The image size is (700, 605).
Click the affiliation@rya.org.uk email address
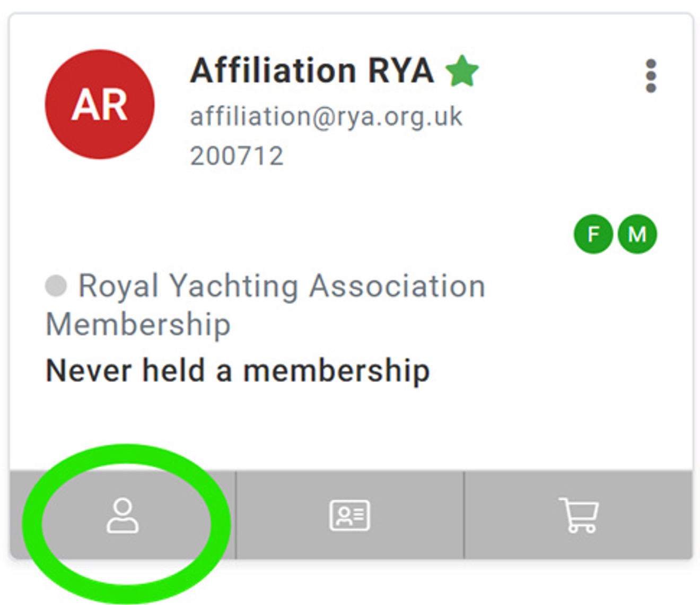pyautogui.click(x=326, y=116)
